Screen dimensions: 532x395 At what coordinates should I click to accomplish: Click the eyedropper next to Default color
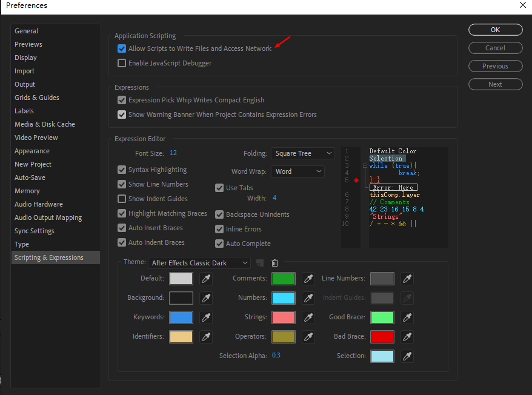pyautogui.click(x=206, y=279)
